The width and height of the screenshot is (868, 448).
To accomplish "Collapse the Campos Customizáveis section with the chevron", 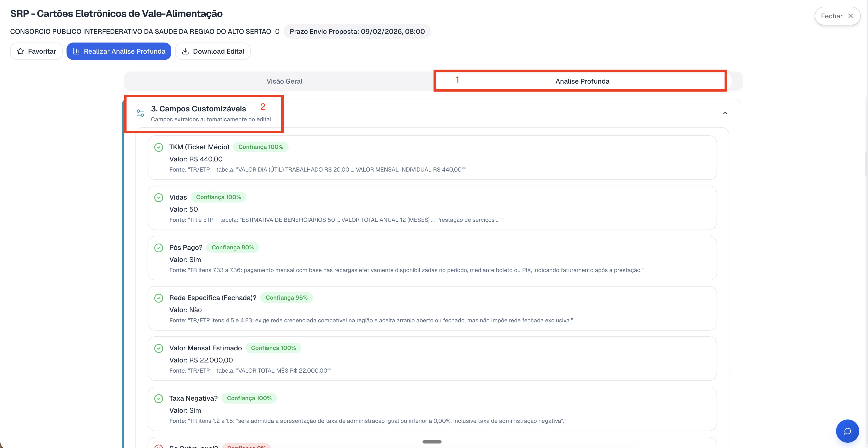I will pyautogui.click(x=725, y=113).
